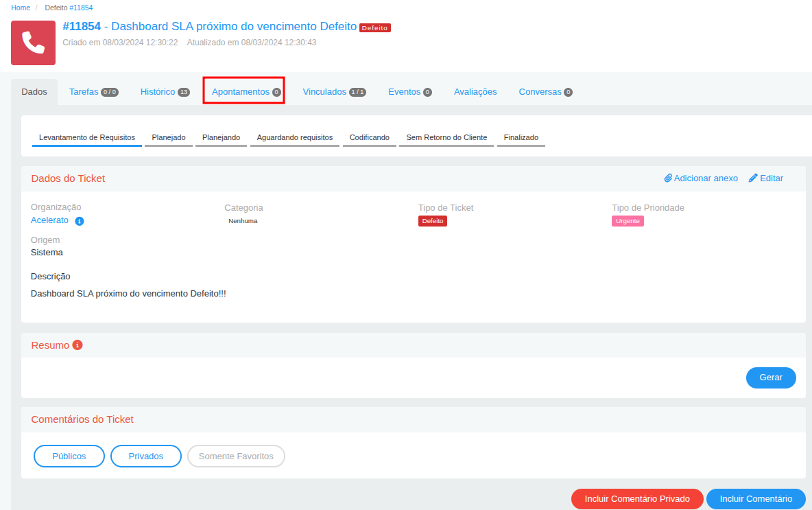
Task: Select the Planejado workflow stage
Action: pyautogui.click(x=169, y=138)
